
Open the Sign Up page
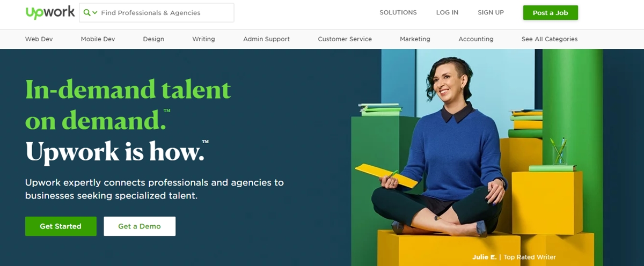coord(491,12)
